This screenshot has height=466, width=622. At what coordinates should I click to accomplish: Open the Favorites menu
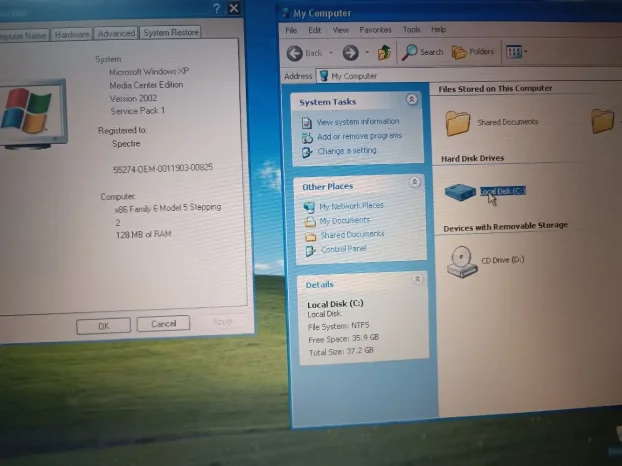point(375,30)
